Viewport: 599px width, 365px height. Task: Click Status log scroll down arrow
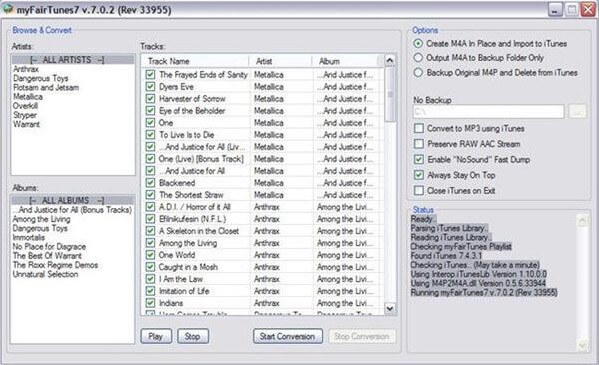(x=583, y=345)
